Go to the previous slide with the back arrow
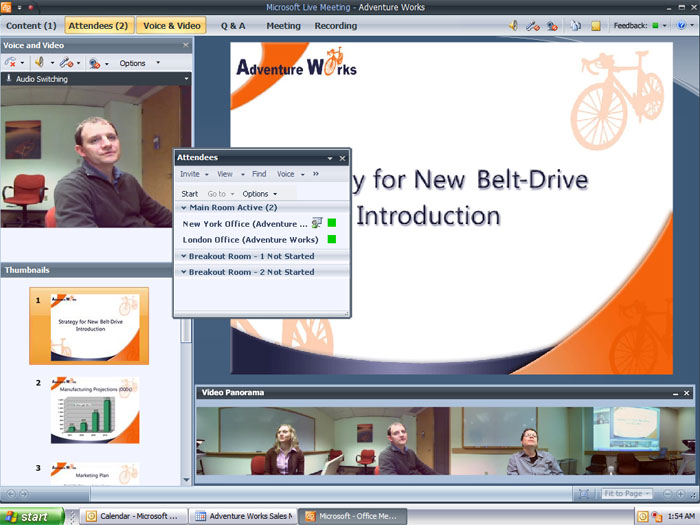 coord(11,494)
